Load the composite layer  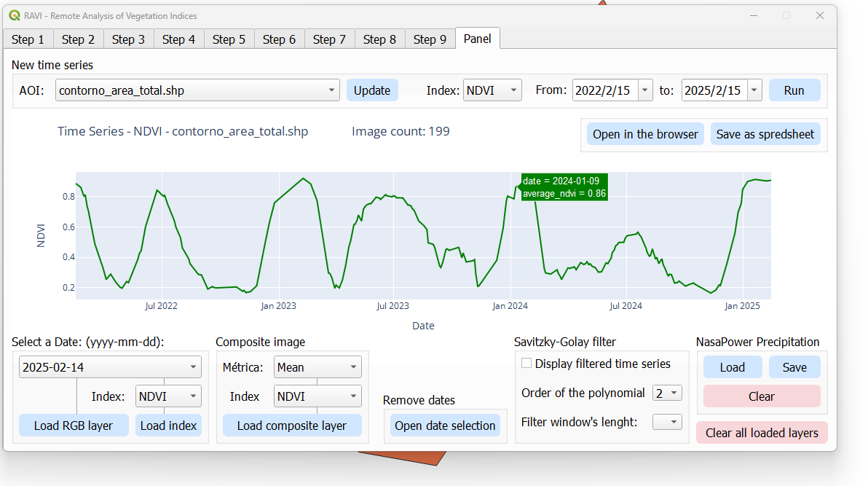[x=292, y=425]
